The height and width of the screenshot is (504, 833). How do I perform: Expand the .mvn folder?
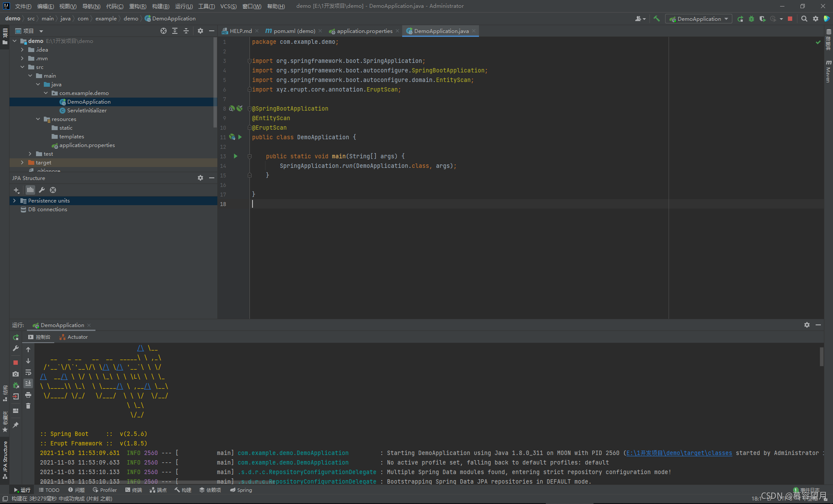click(x=22, y=59)
